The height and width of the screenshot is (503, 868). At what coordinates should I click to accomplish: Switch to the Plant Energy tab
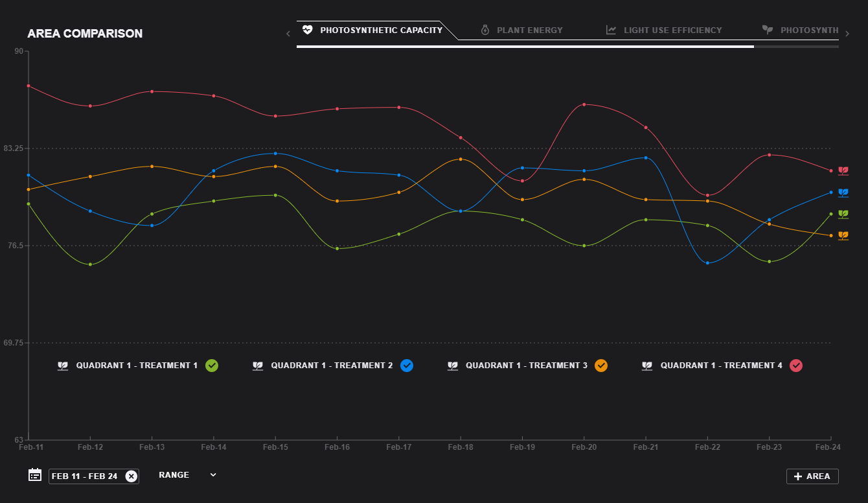(x=521, y=30)
